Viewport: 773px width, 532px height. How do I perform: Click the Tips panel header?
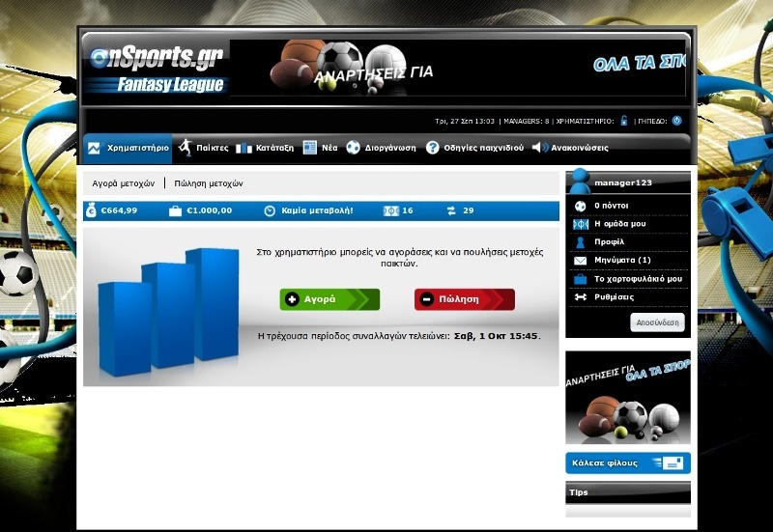628,492
